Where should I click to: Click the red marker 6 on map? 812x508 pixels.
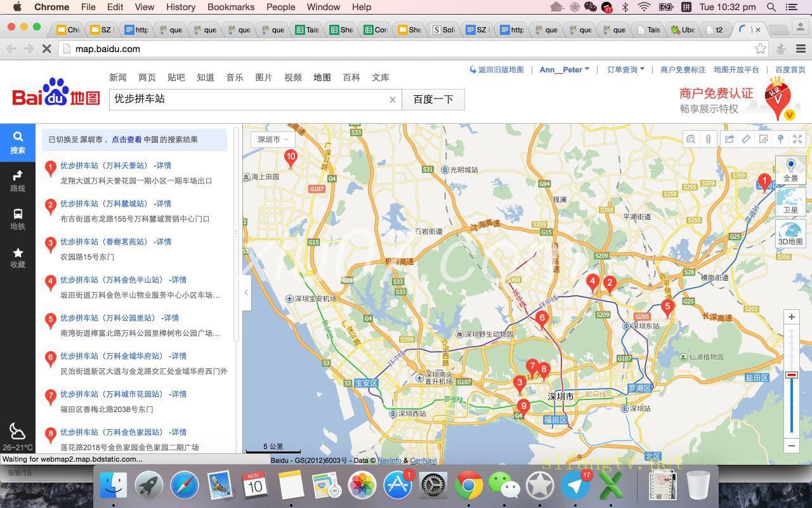tap(541, 319)
